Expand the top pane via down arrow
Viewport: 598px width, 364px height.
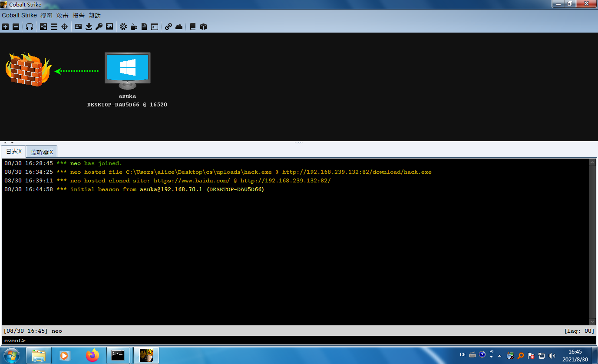pos(12,142)
